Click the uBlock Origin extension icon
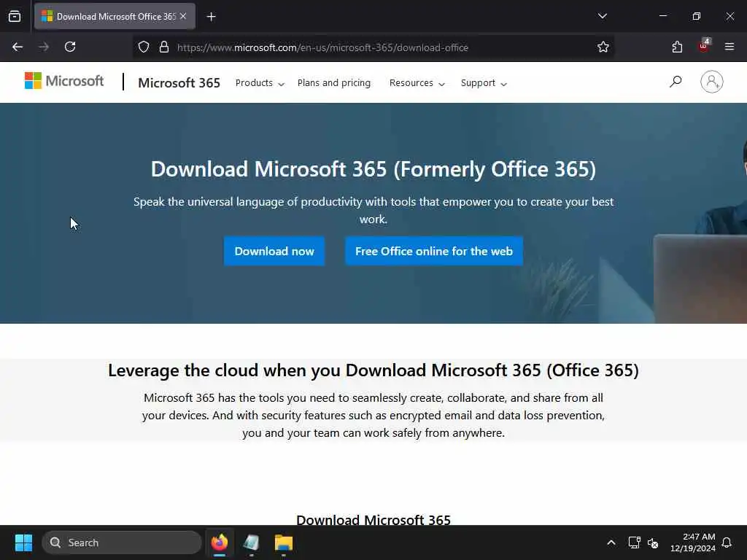The height and width of the screenshot is (560, 747). tap(704, 46)
